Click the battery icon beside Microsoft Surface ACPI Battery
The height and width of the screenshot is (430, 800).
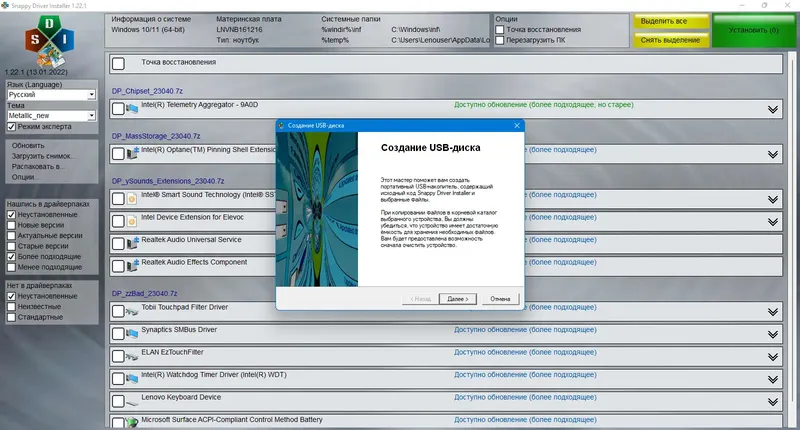click(132, 422)
